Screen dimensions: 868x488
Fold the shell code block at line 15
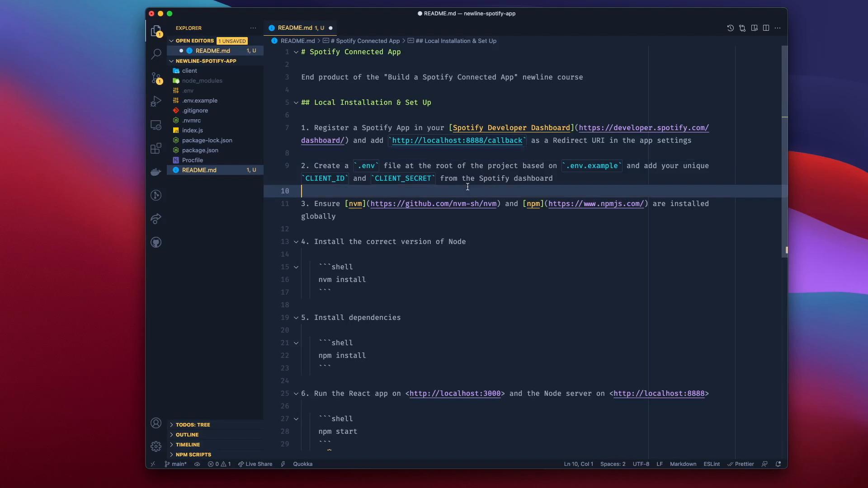296,267
